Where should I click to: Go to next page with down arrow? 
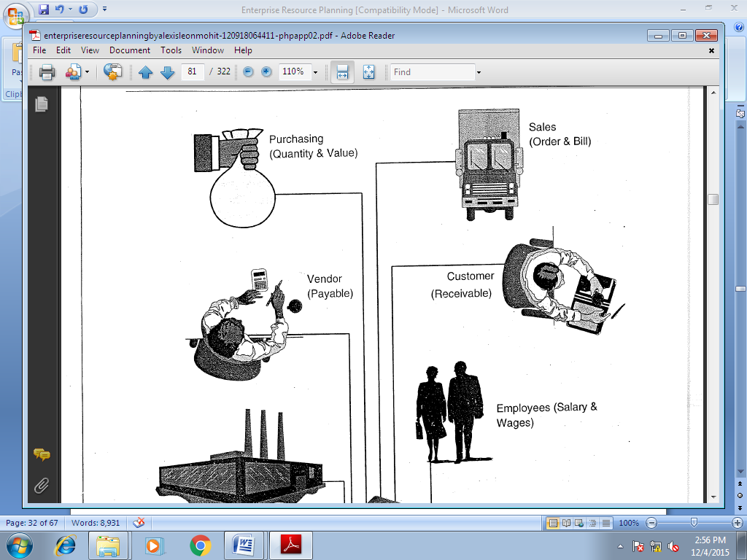[167, 72]
